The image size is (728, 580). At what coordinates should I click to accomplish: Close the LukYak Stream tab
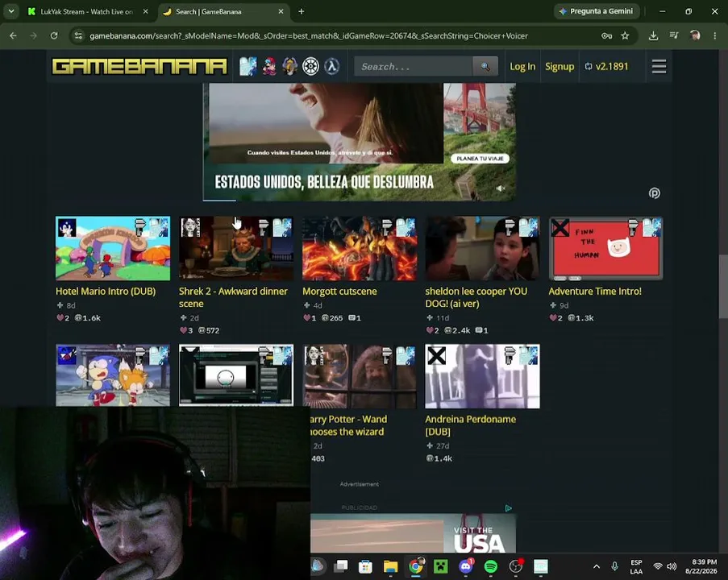tap(145, 11)
